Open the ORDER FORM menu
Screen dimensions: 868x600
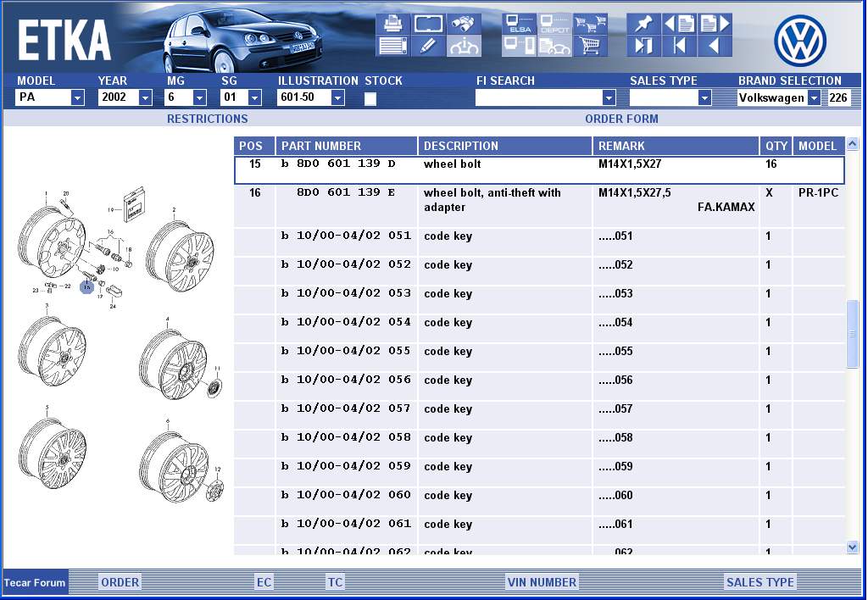coord(621,119)
